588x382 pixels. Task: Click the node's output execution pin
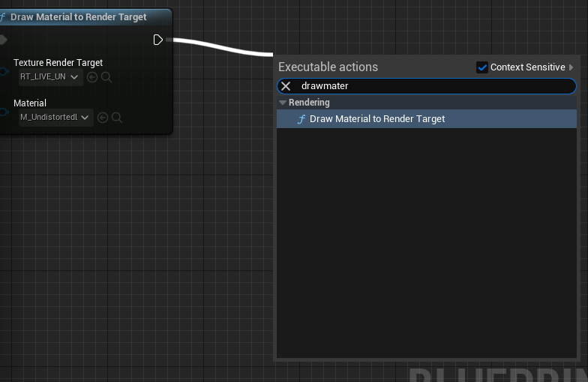pyautogui.click(x=157, y=40)
